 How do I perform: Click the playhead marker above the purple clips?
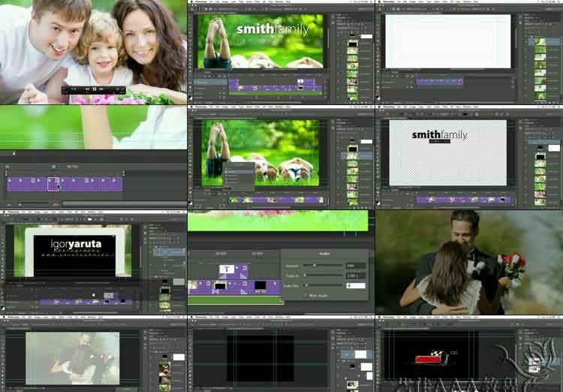tap(54, 167)
